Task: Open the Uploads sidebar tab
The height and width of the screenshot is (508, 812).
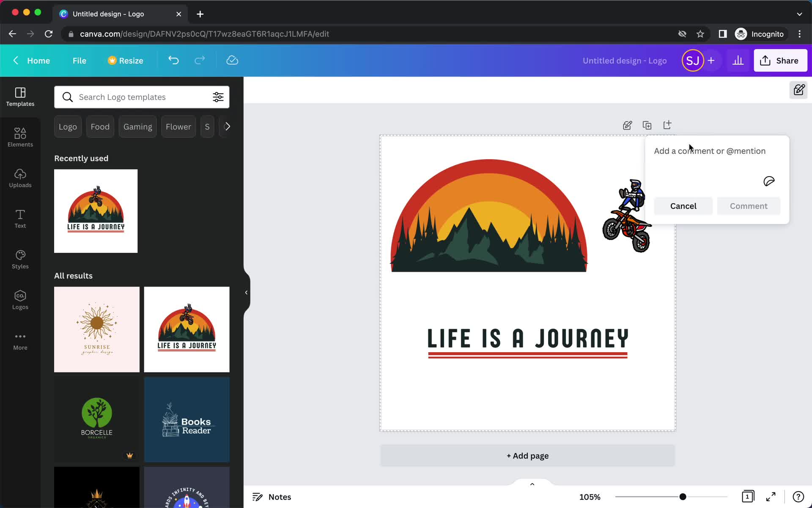Action: click(20, 178)
